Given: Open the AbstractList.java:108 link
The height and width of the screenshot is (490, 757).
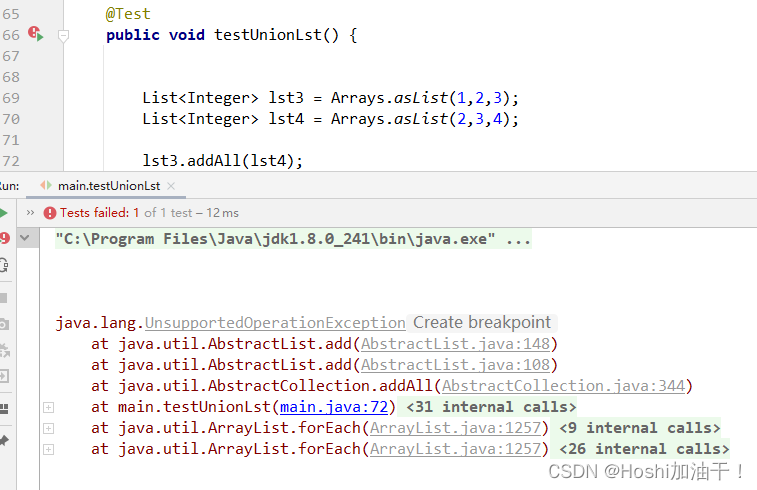Looking at the screenshot, I should [455, 365].
